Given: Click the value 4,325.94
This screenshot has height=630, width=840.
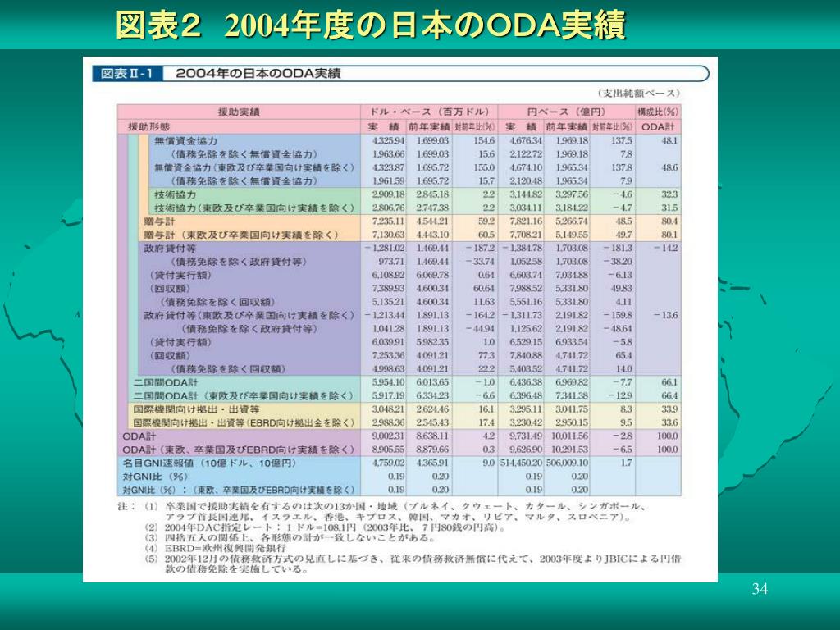Looking at the screenshot, I should tap(388, 141).
